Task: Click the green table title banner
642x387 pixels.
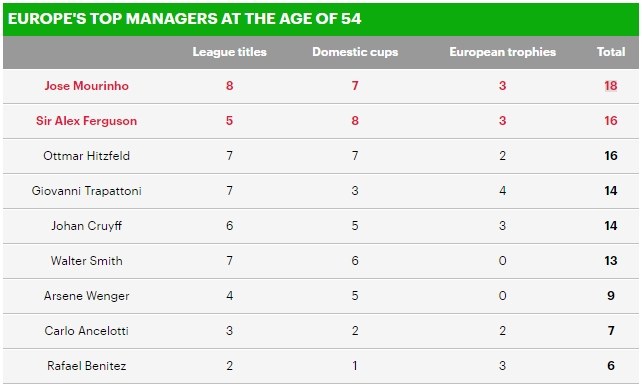Action: 321,19
